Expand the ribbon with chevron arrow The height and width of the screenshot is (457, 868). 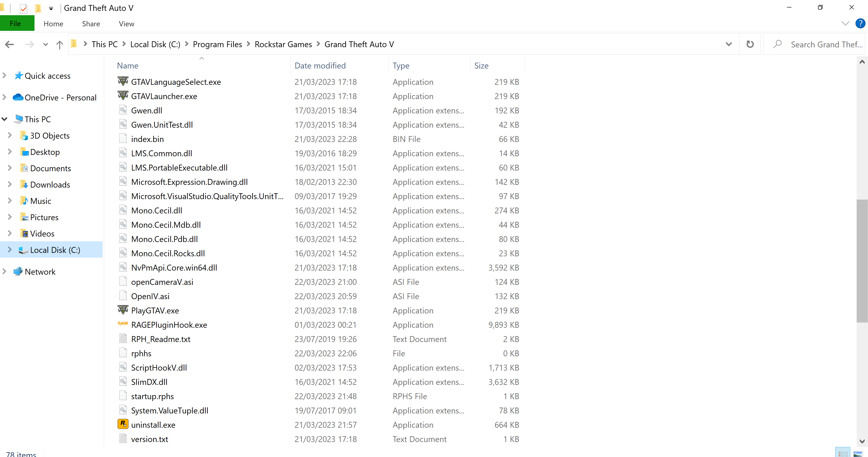[x=845, y=24]
